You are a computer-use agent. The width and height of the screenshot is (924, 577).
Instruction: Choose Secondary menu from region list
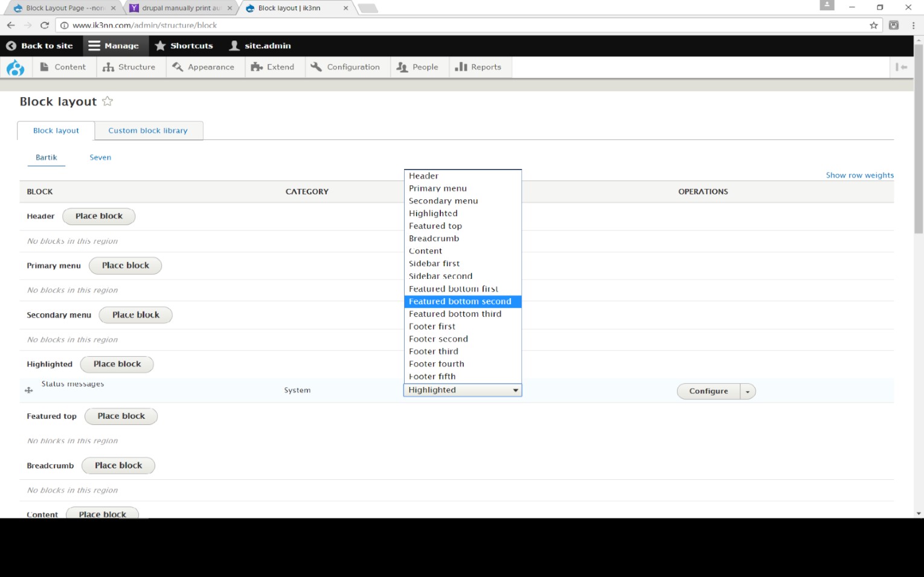coord(463,201)
